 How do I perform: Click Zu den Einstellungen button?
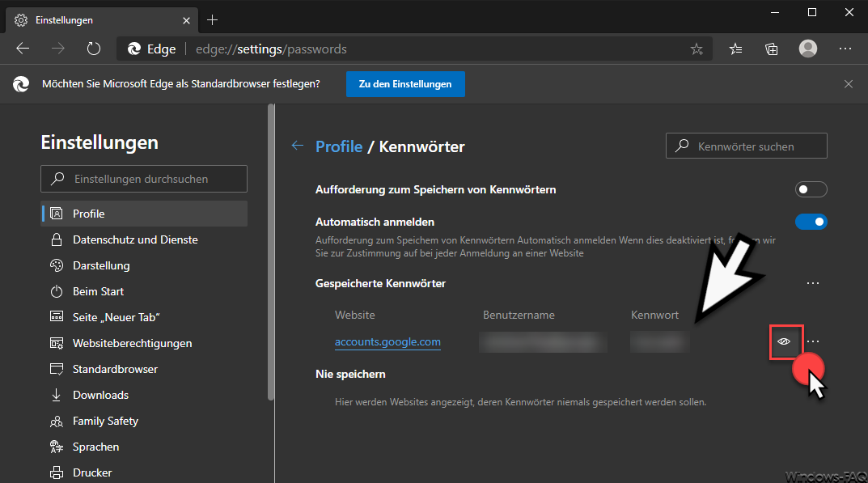[x=405, y=84]
